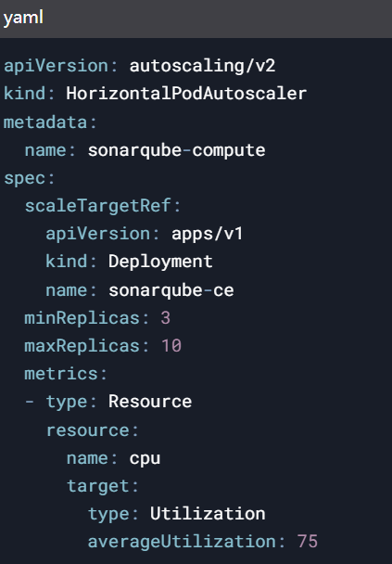Viewport: 392px width, 564px height.
Task: Click the scaleTargetRef key
Action: [97, 206]
